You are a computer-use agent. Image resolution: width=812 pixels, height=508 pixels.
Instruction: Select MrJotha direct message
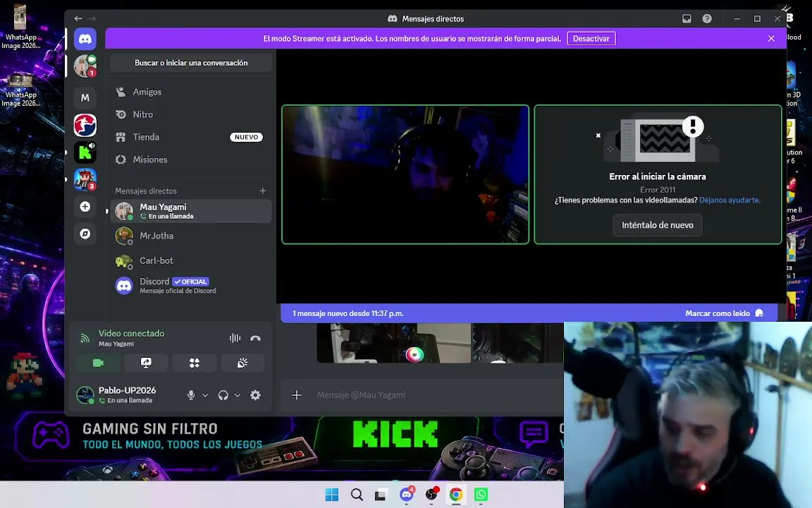point(190,236)
